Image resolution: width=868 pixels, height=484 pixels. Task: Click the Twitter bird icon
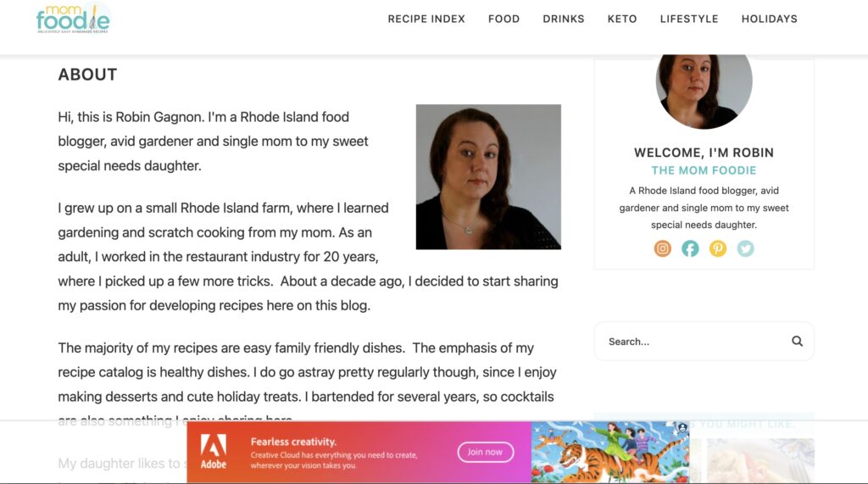[x=745, y=248]
